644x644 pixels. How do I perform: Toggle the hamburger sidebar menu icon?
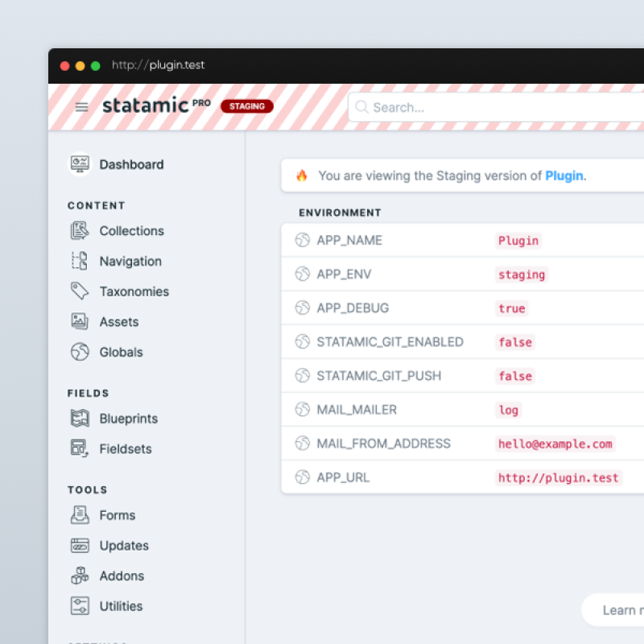(x=82, y=107)
